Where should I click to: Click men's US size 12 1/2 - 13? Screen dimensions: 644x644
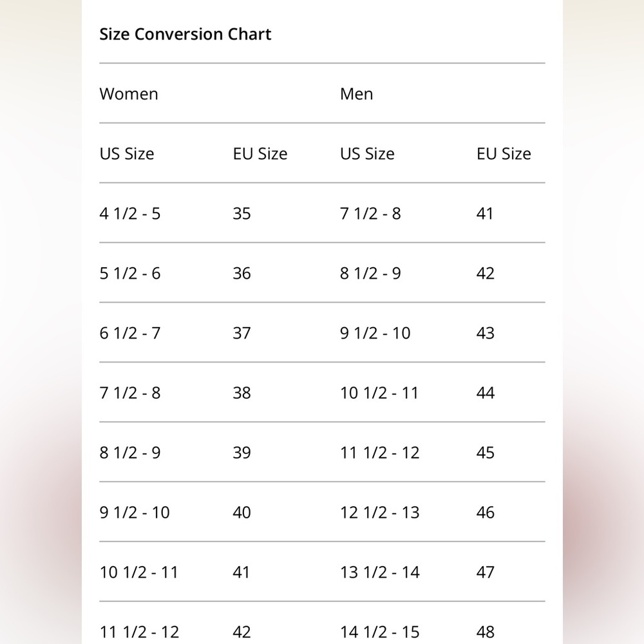click(x=379, y=513)
